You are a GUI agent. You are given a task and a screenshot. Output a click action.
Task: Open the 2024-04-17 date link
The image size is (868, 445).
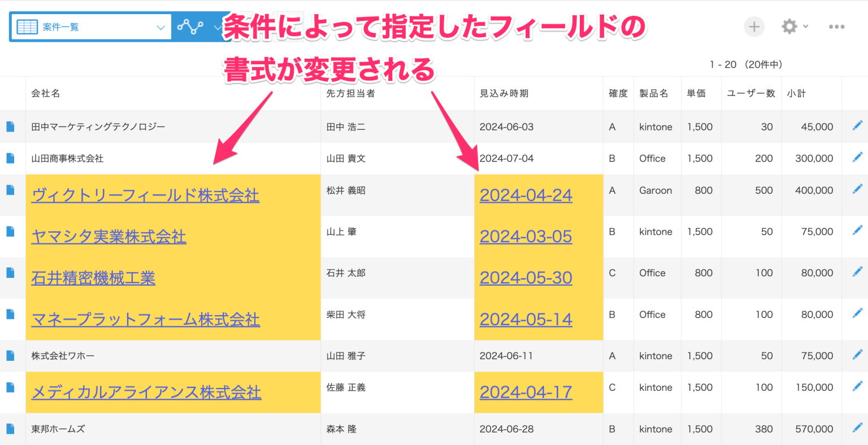tap(526, 392)
